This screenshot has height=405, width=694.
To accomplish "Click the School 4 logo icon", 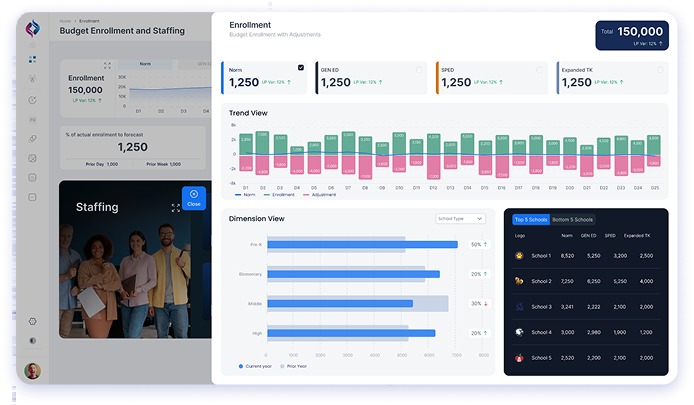I will 520,332.
